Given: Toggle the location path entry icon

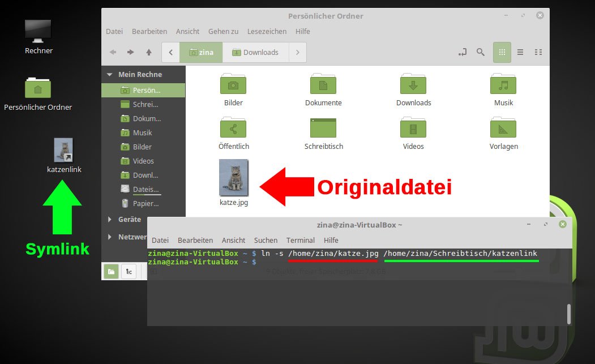Looking at the screenshot, I should click(462, 52).
